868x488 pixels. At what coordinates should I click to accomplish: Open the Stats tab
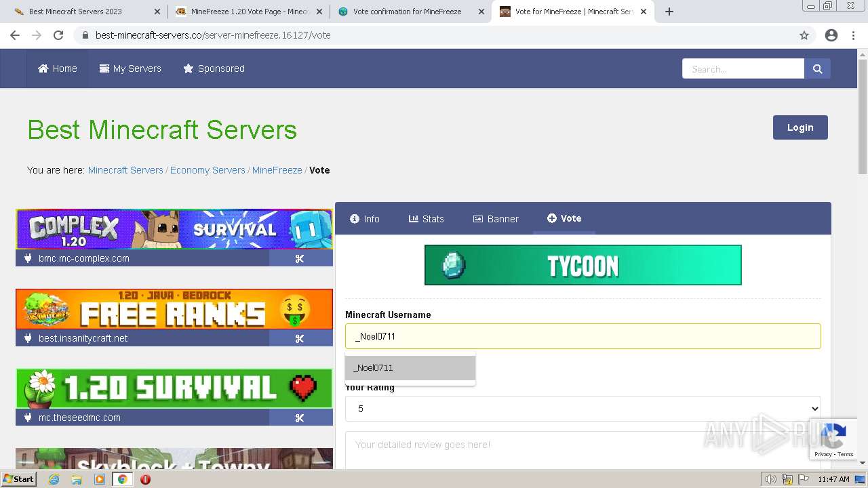[426, 219]
